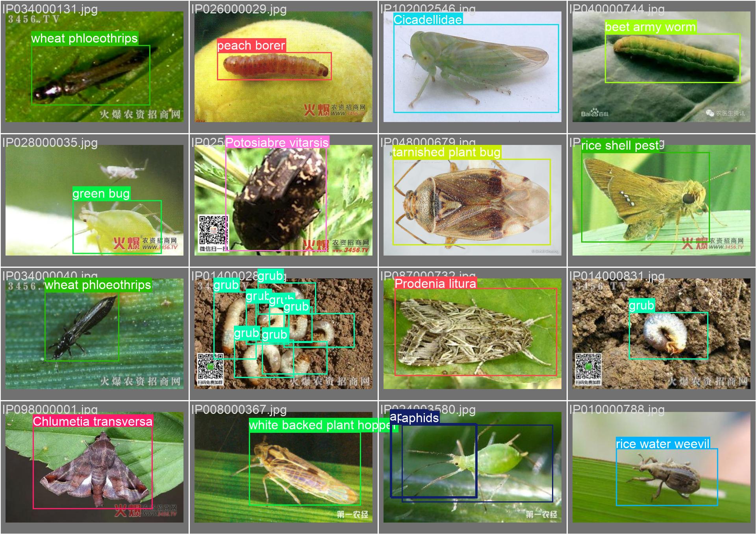Open the beet army worm caterpillar photo

coord(661,67)
